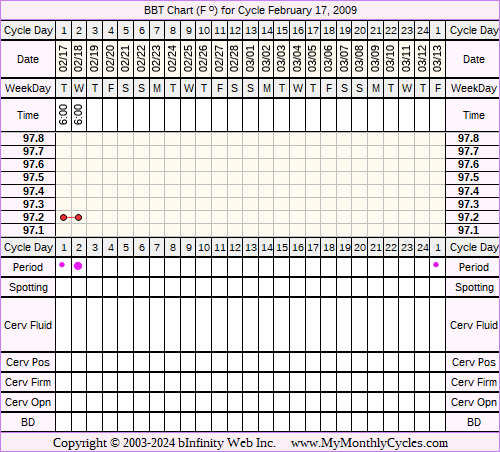Image resolution: width=500 pixels, height=452 pixels.
Task: Click the date cell 02/20
Action: click(110, 59)
